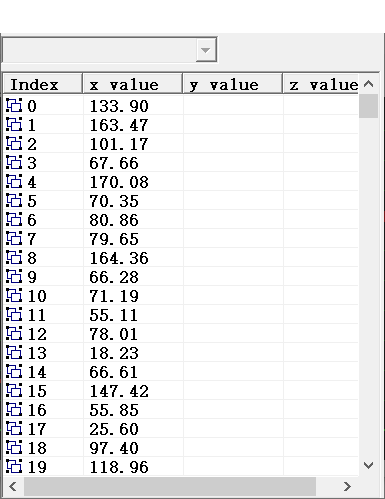Click the horizontal scrollbar right arrow
The height and width of the screenshot is (499, 385).
tap(347, 486)
